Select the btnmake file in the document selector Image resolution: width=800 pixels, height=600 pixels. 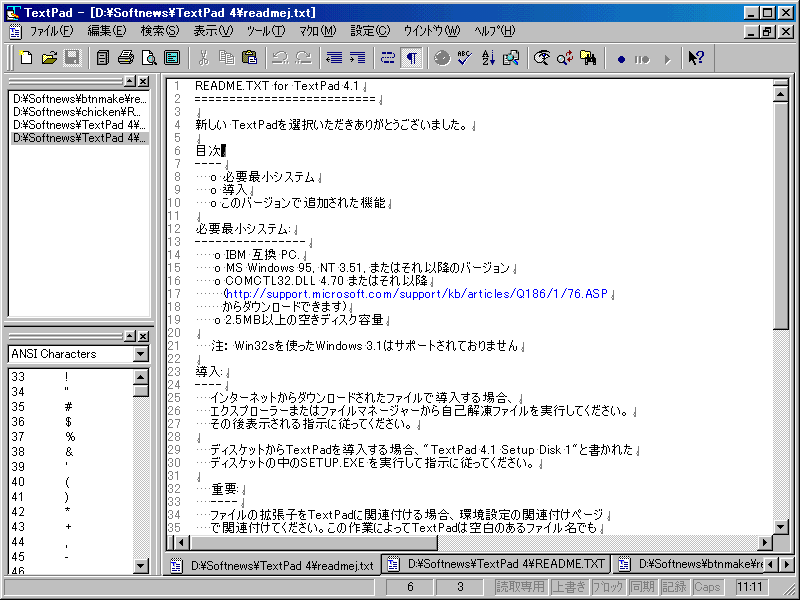[80, 98]
